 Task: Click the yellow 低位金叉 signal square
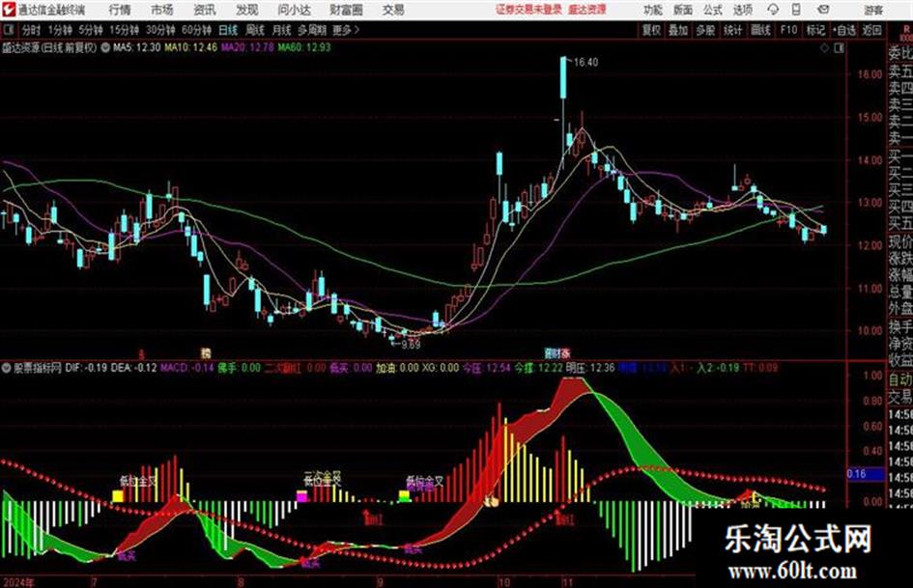[118, 496]
